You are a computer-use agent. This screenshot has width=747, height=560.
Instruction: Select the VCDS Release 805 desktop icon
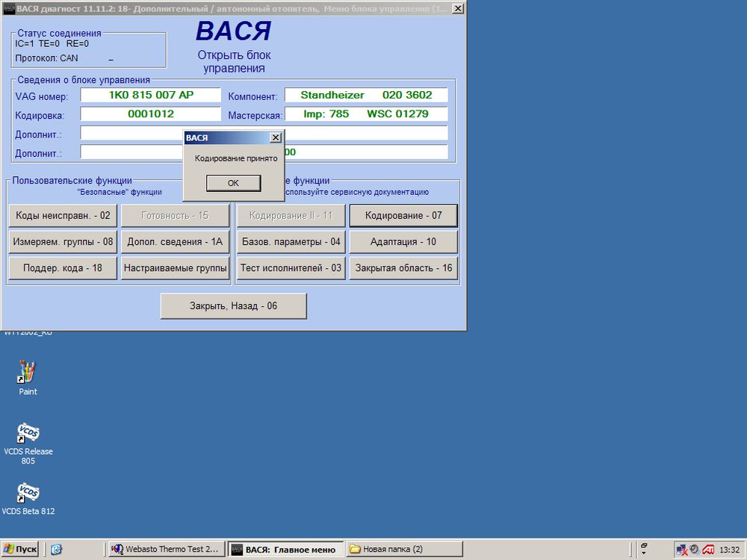click(28, 444)
